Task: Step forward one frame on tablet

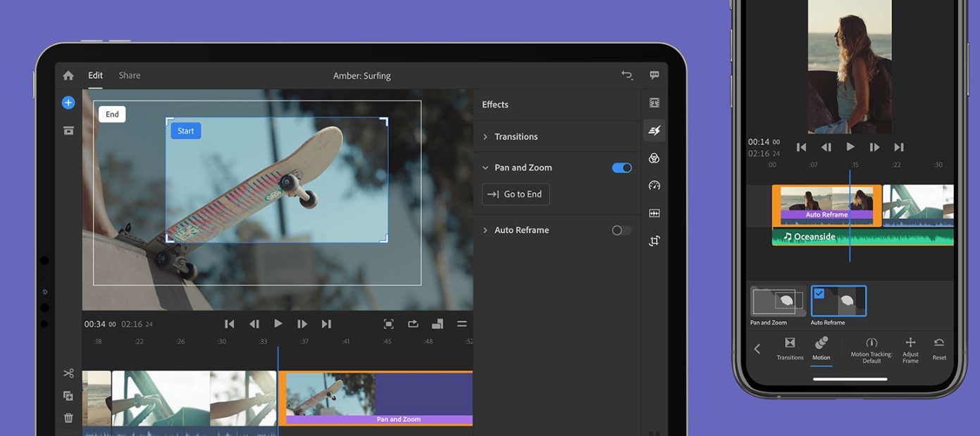Action: click(x=302, y=324)
